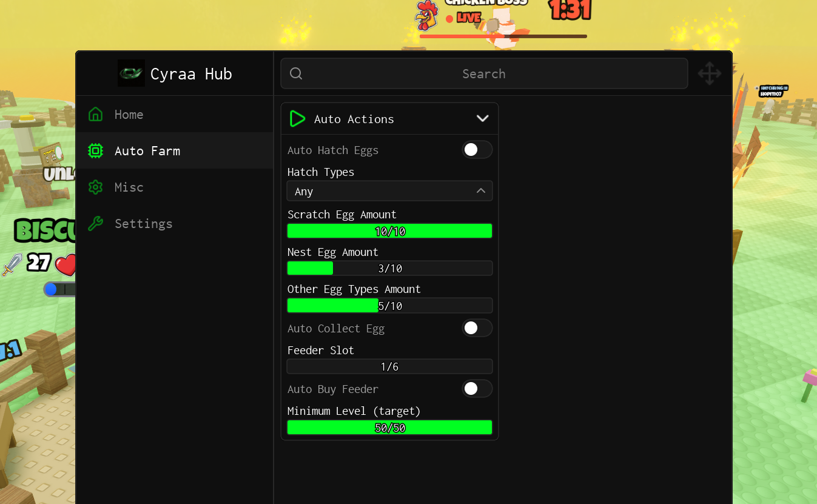Click the gear icon beside Misc

point(95,187)
